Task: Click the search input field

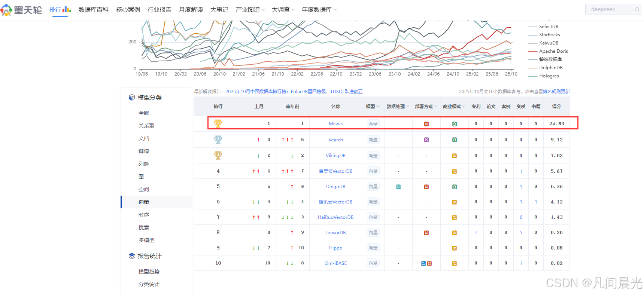Action: click(x=613, y=9)
